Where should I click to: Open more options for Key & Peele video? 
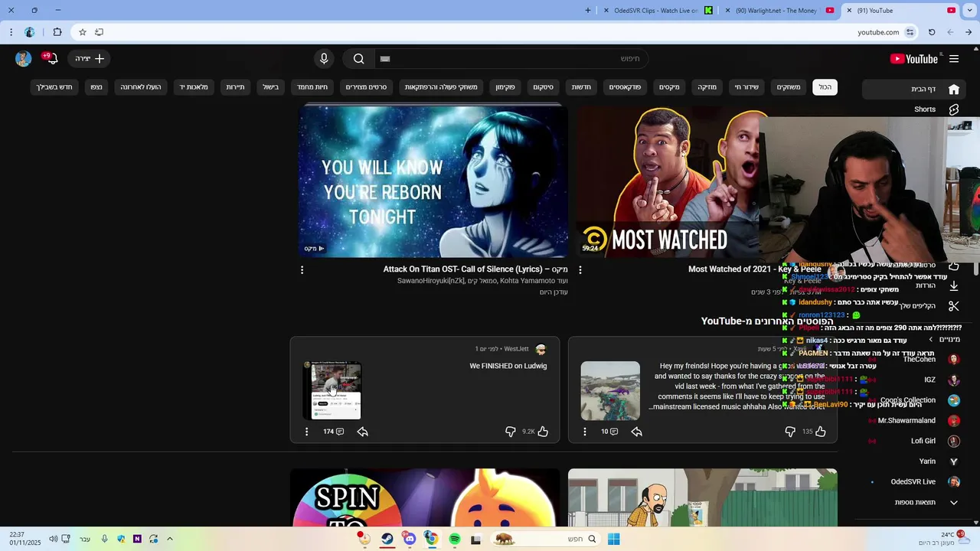tap(580, 270)
